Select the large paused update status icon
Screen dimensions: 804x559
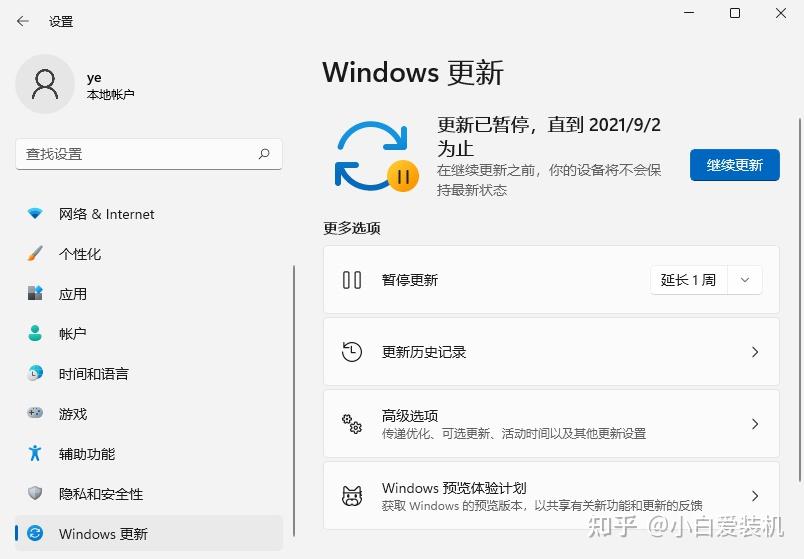point(376,157)
